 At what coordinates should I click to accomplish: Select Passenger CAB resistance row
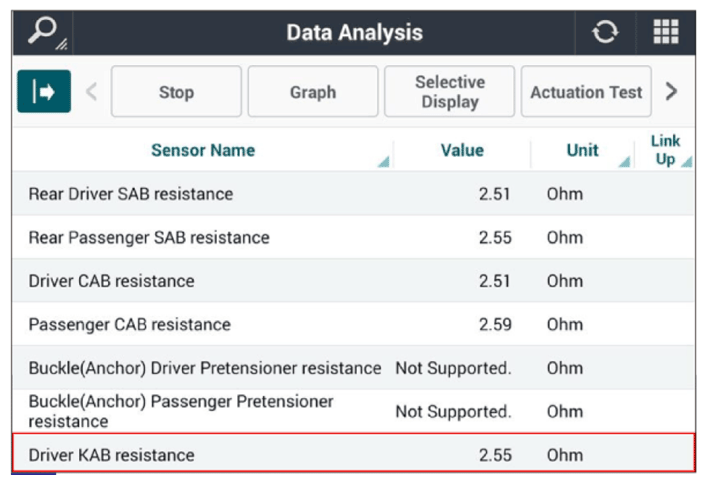click(x=354, y=324)
